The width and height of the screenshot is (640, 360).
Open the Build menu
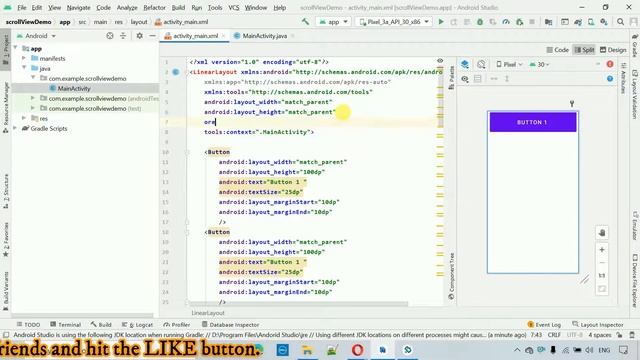tap(178, 7)
